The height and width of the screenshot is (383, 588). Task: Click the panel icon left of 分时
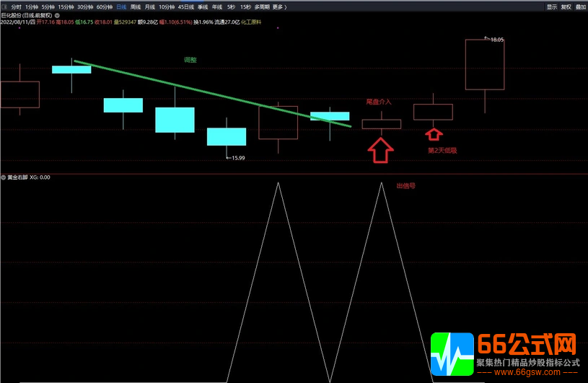pyautogui.click(x=4, y=6)
